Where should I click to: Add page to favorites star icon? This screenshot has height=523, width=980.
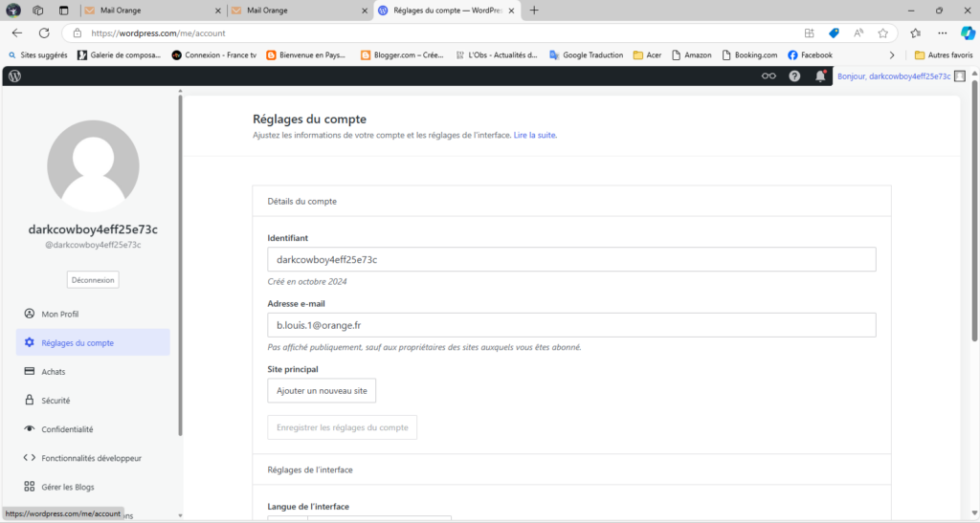tap(884, 33)
